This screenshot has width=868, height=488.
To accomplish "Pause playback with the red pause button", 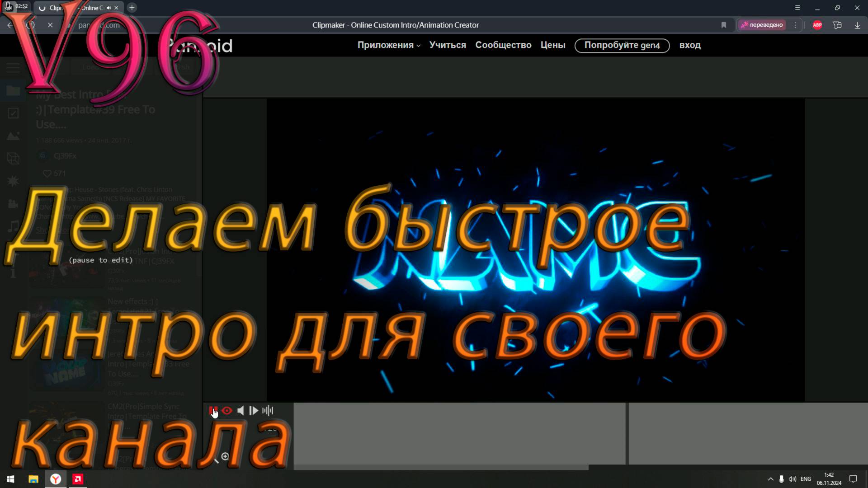I will point(213,409).
